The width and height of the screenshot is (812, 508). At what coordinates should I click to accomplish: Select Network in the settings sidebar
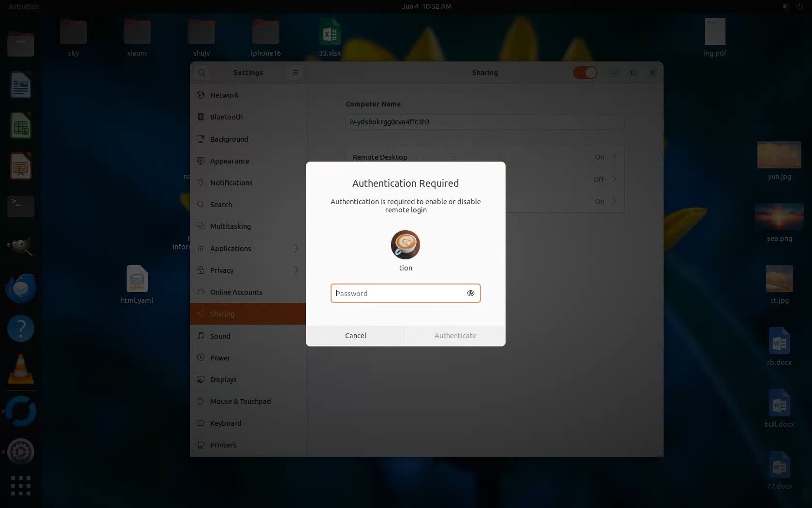point(224,95)
